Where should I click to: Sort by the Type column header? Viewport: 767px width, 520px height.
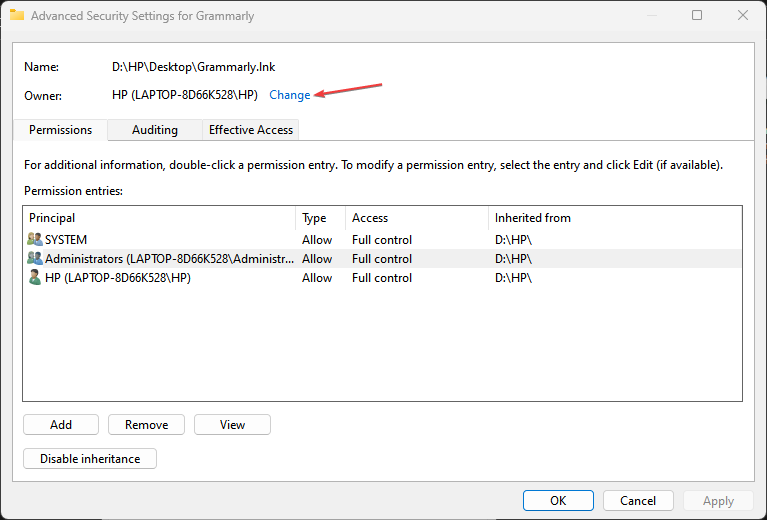point(321,218)
